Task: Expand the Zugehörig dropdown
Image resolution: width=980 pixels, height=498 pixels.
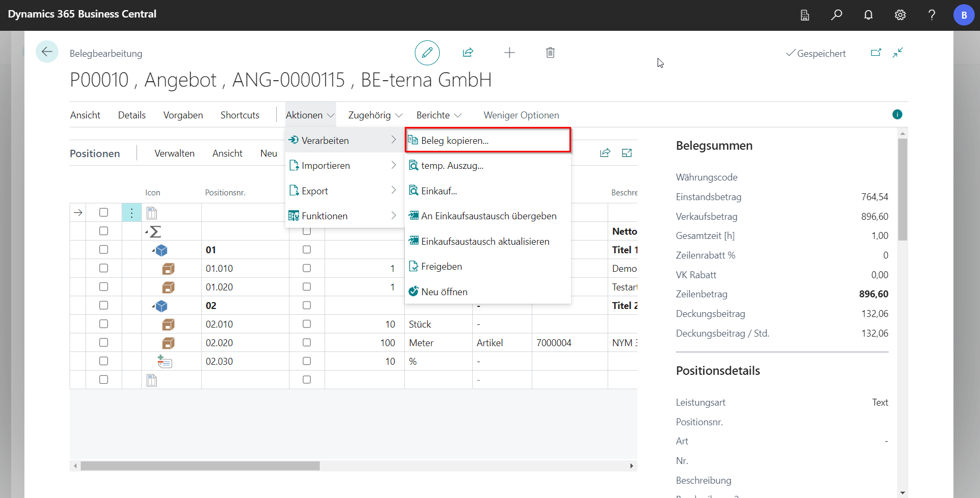Action: pyautogui.click(x=375, y=115)
